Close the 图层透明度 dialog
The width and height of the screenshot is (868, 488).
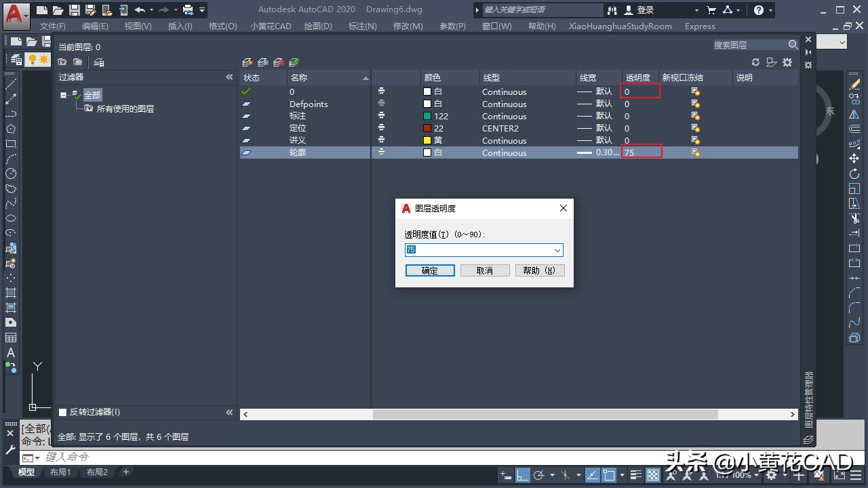pyautogui.click(x=564, y=208)
